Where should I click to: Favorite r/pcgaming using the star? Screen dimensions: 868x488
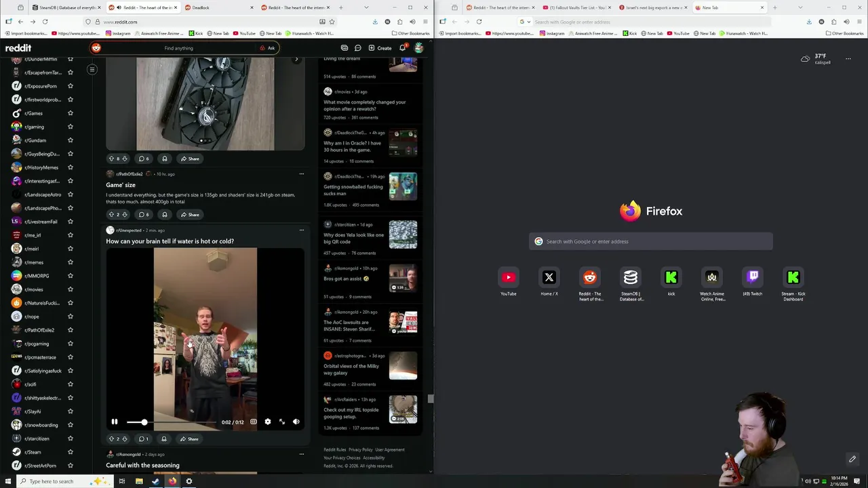point(70,344)
